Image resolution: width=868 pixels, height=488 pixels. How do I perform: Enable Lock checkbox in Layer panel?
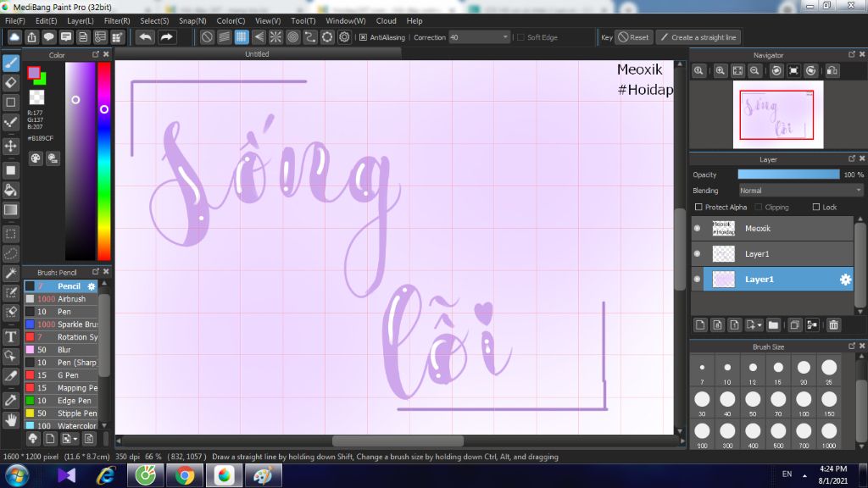pyautogui.click(x=816, y=207)
